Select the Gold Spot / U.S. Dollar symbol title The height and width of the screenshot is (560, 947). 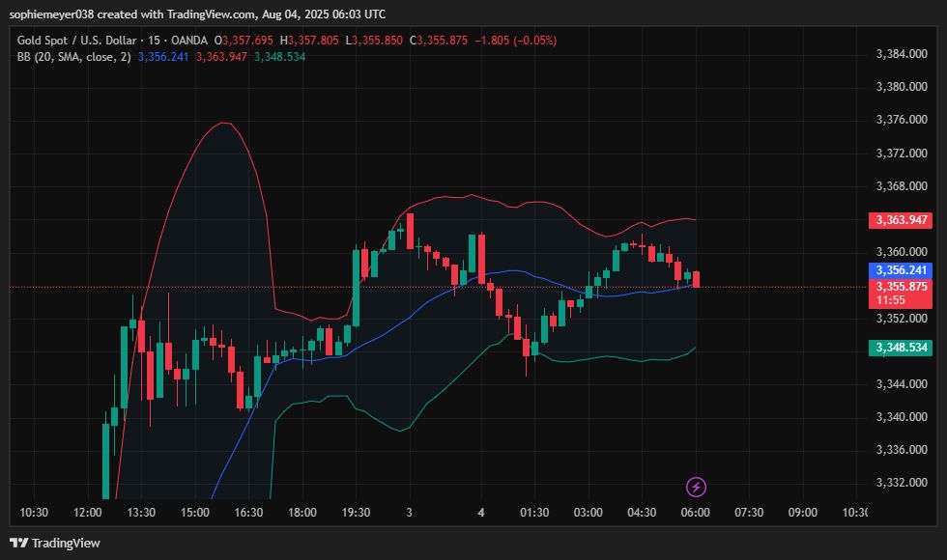76,41
